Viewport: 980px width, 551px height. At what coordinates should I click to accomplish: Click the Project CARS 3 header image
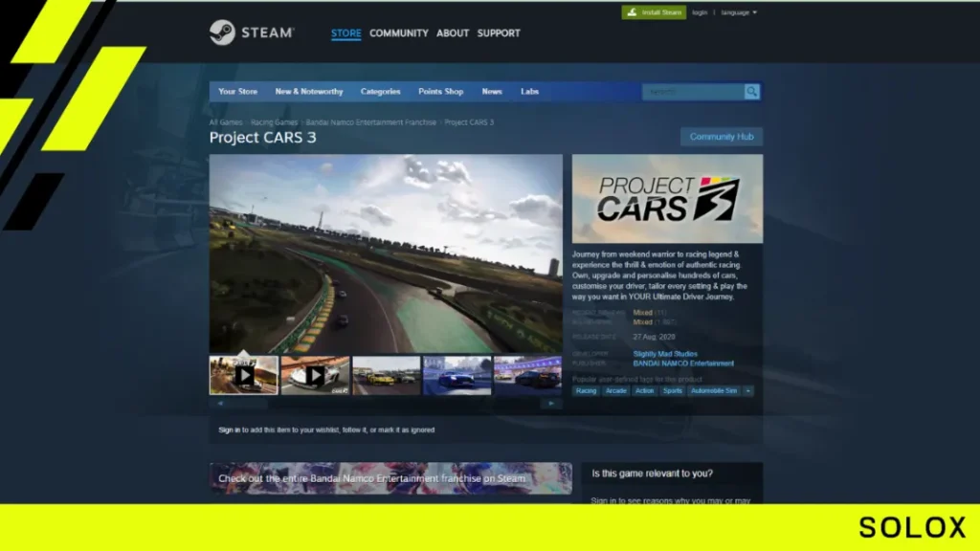tap(667, 199)
